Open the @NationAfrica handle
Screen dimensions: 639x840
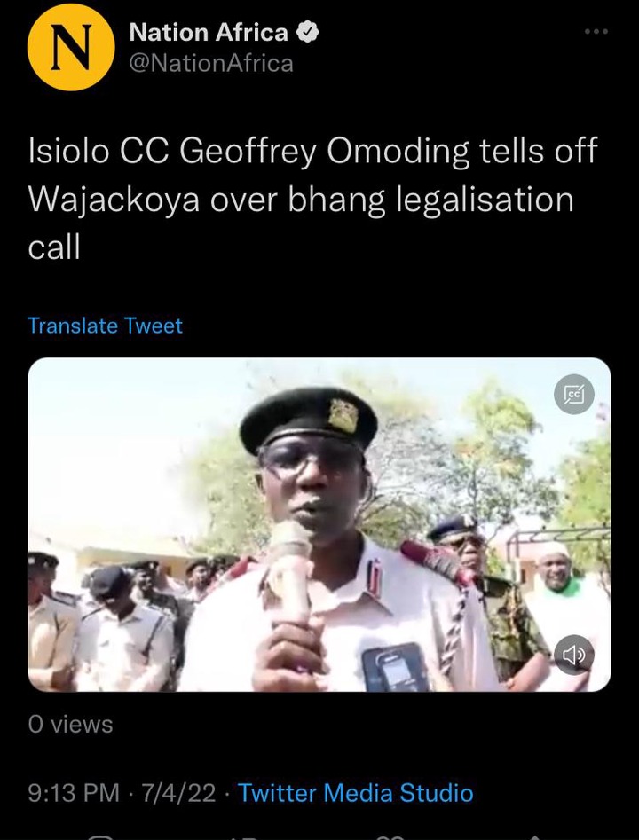click(x=211, y=63)
